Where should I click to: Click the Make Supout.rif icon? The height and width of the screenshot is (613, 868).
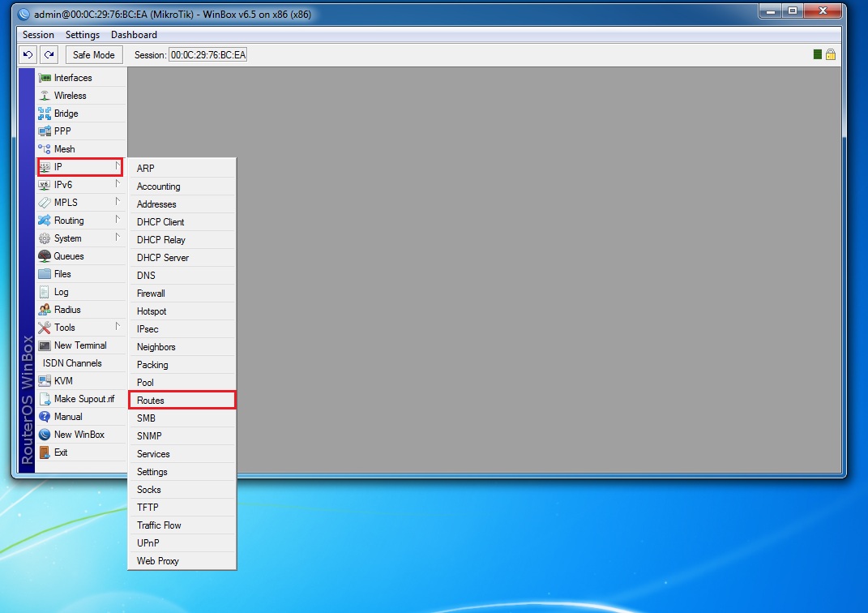coord(45,399)
